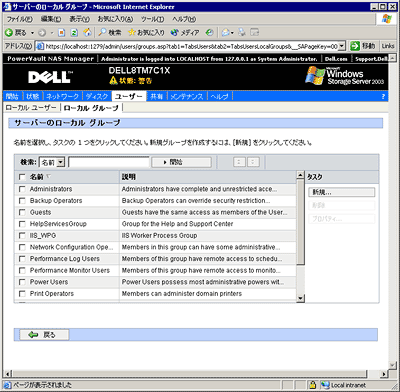Open the ローカル ユーザー sub-tab
400x392 pixels.
[x=31, y=108]
